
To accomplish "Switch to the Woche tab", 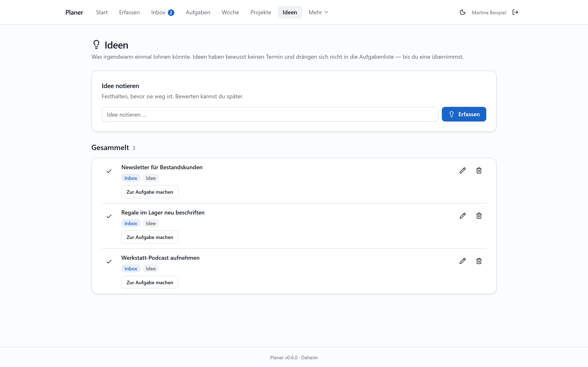I will point(230,12).
